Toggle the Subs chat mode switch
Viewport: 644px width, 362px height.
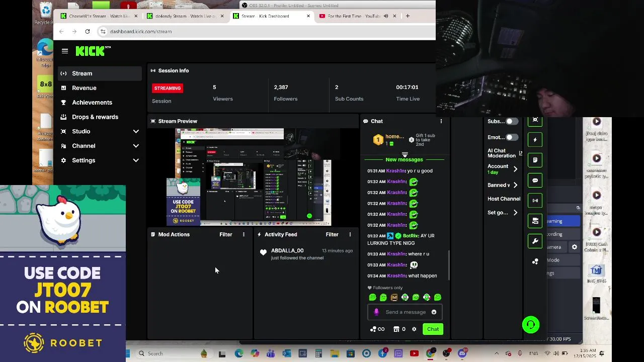(x=512, y=121)
